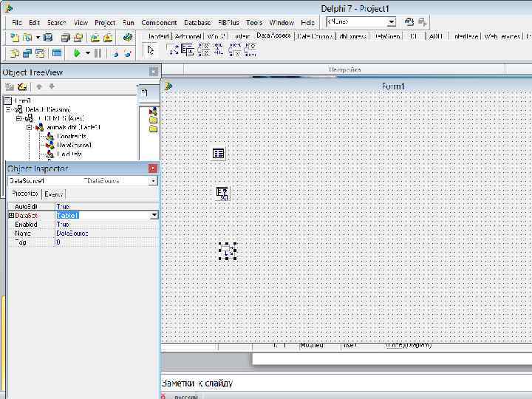532x399 pixels.
Task: Open the Edit menu
Action: pos(34,23)
